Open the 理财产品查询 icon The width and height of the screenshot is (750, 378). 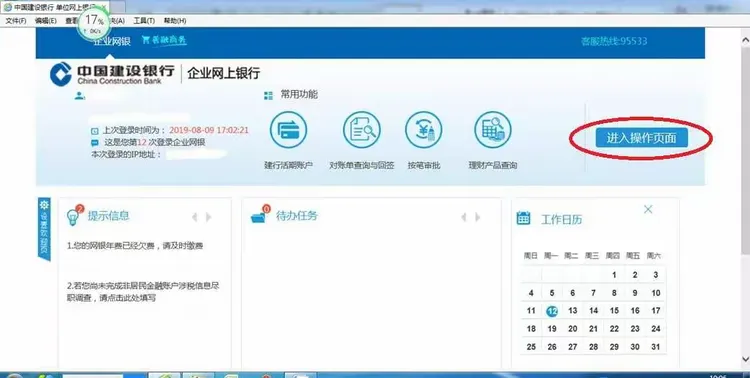pos(493,130)
